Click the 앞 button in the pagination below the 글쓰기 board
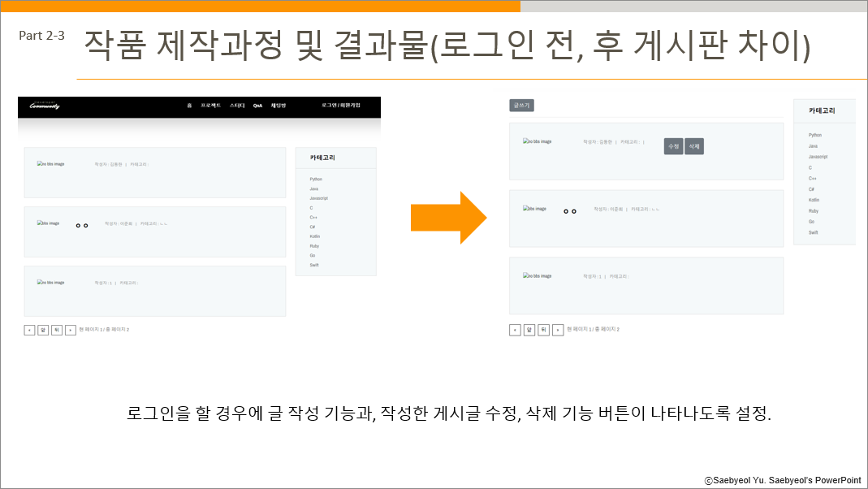Image resolution: width=868 pixels, height=489 pixels. pyautogui.click(x=529, y=330)
